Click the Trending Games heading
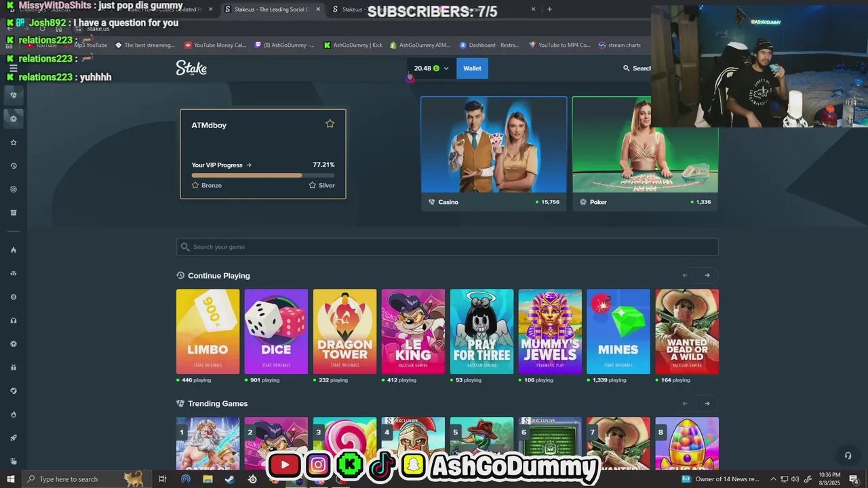The image size is (868, 488). (218, 404)
